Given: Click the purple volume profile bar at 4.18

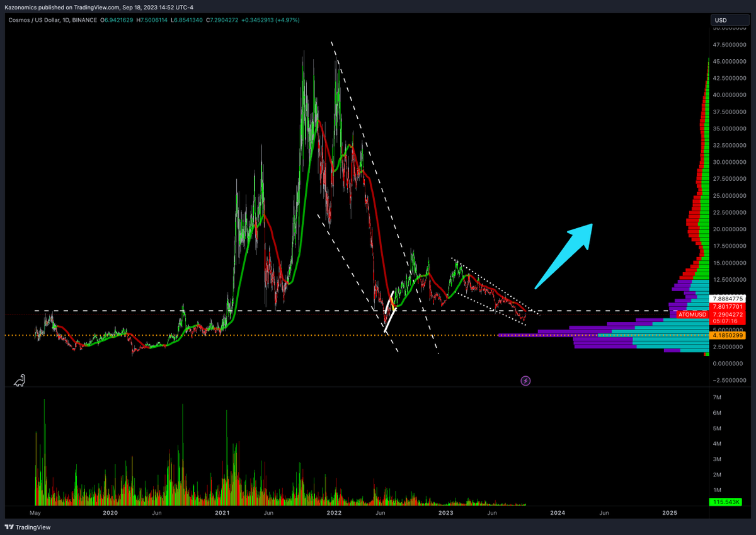Looking at the screenshot, I should tap(535, 335).
